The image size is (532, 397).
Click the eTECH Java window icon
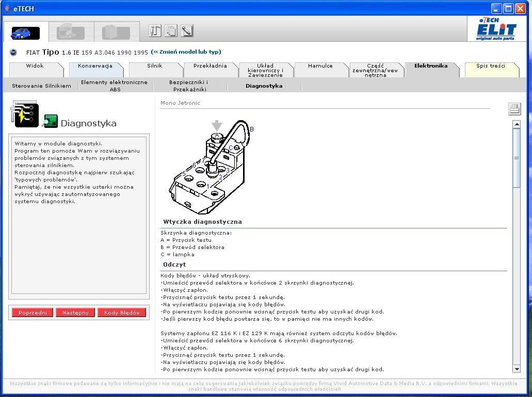coord(7,8)
